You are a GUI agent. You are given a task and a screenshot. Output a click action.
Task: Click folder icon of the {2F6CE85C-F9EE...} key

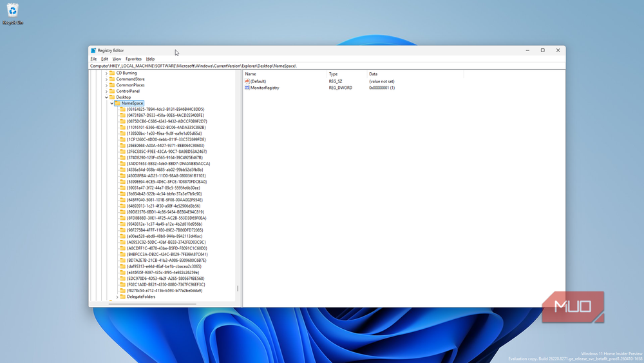tap(123, 152)
